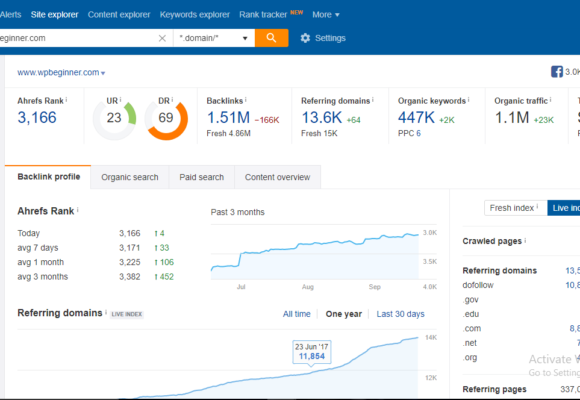Click the Today row label in Ahrefs Rank
The image size is (580, 400).
tap(28, 233)
